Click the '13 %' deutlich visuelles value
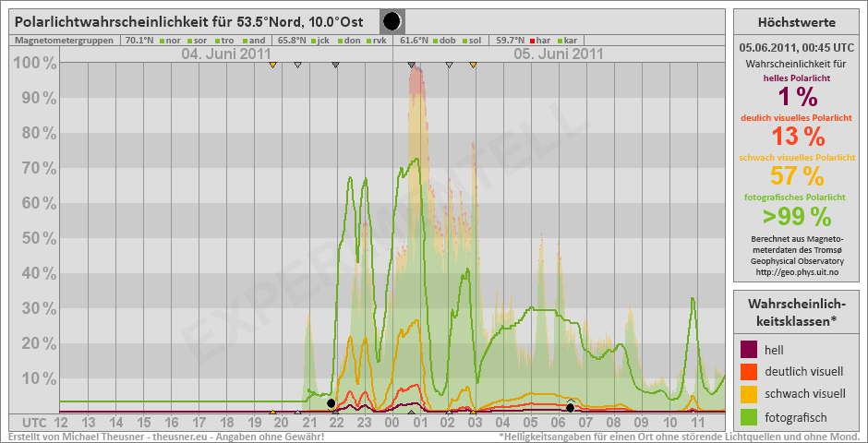 [x=796, y=137]
